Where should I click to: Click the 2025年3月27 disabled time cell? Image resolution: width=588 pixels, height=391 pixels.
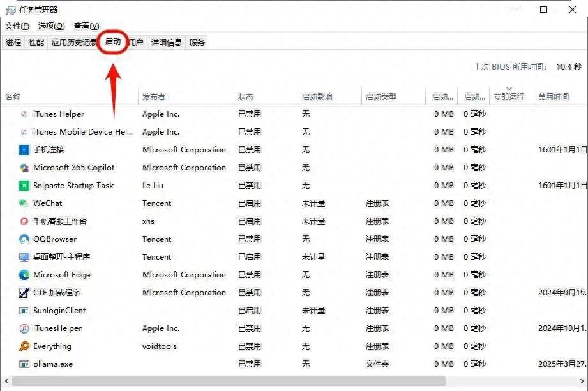click(x=562, y=364)
